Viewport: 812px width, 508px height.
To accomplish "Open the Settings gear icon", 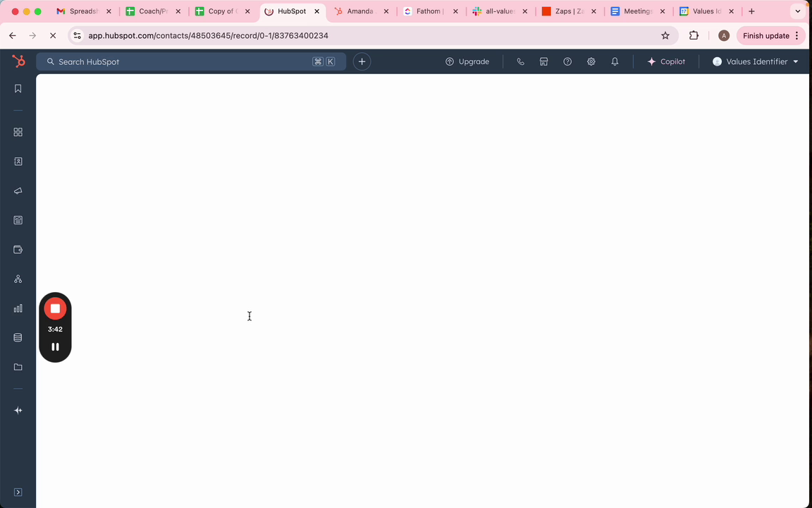I will (591, 61).
